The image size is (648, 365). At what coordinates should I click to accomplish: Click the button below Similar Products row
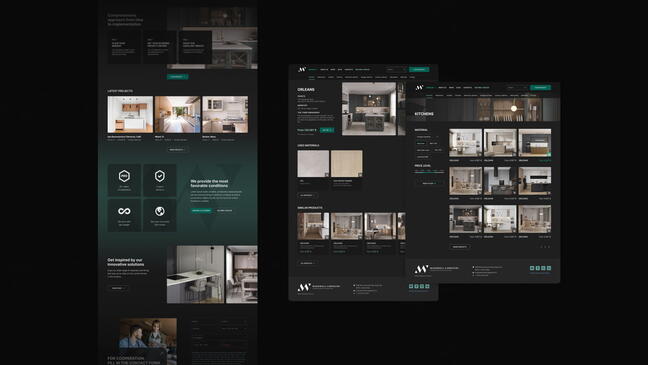(x=307, y=263)
